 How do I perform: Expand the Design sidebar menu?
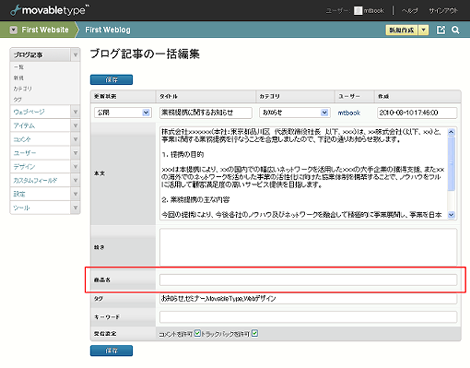(x=75, y=166)
